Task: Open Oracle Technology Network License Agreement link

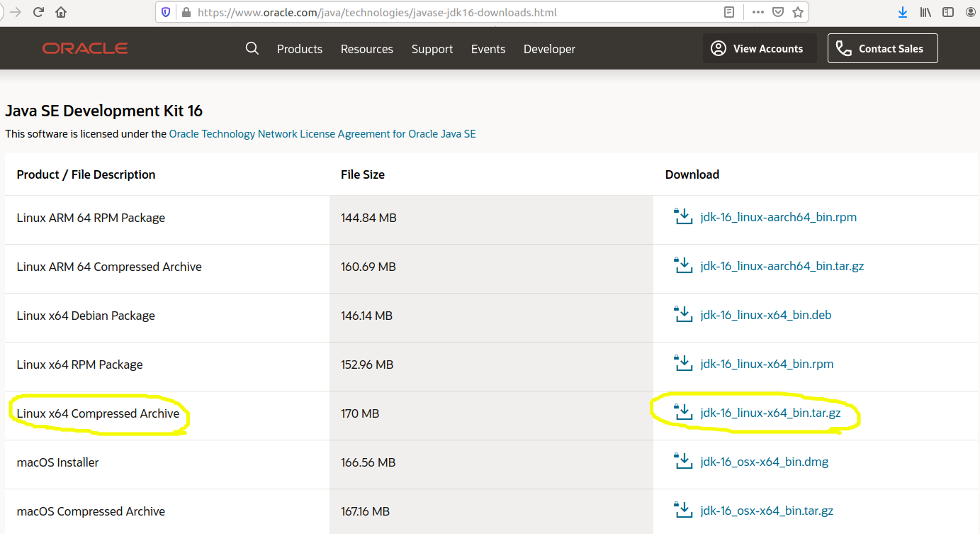Action: 322,133
